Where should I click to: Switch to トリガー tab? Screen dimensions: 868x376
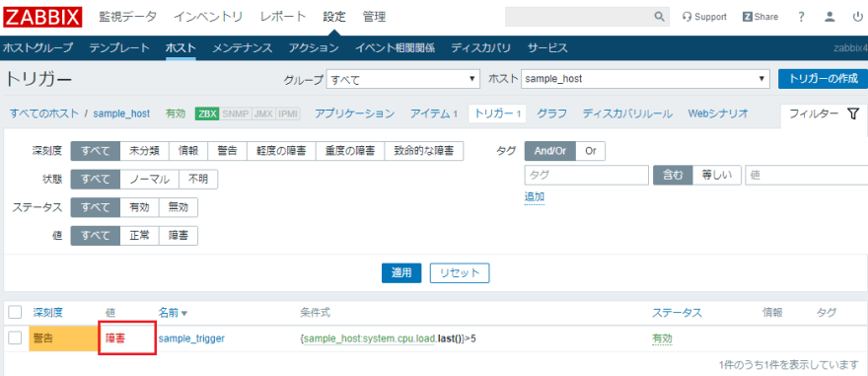point(497,113)
